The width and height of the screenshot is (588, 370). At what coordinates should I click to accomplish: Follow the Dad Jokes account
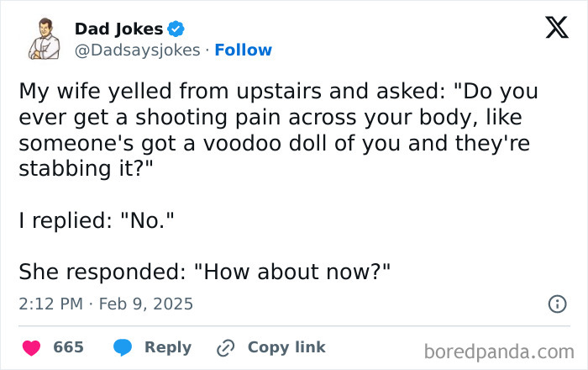243,50
